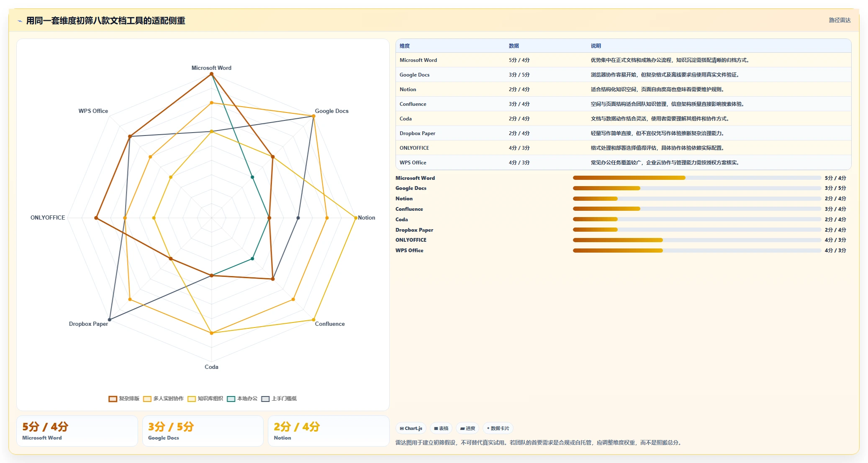Click the gray data point at the Dropbox Paper vertex
This screenshot has height=463, width=868.
click(x=110, y=320)
